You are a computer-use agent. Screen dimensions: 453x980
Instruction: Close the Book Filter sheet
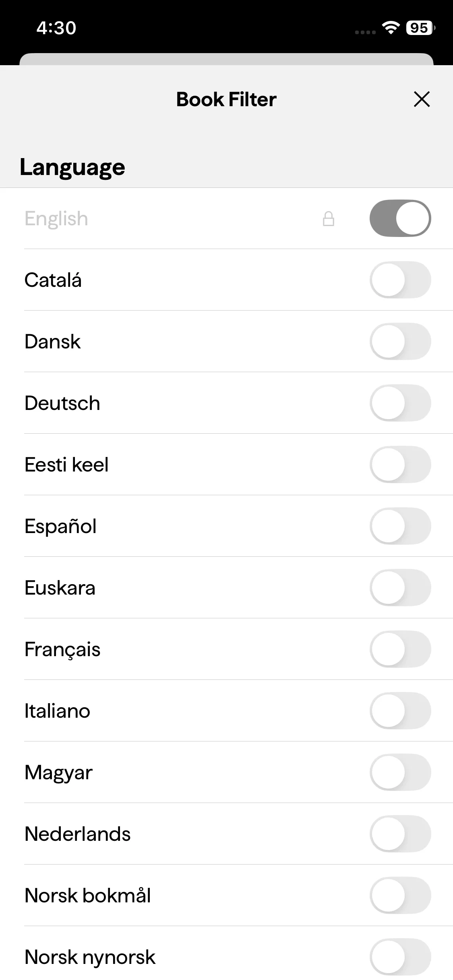(422, 99)
